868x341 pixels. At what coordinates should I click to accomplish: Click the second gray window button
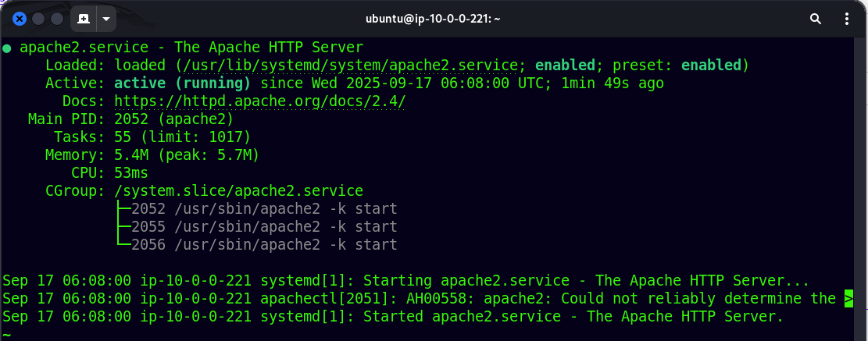pyautogui.click(x=38, y=19)
